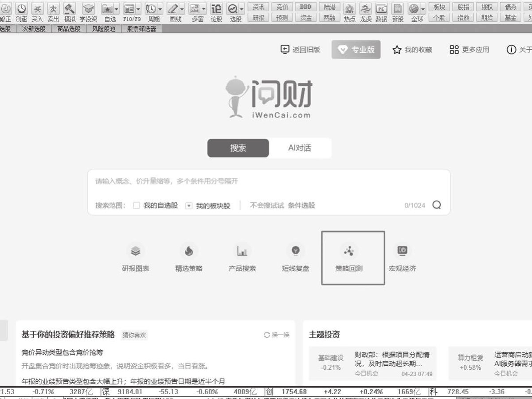Image resolution: width=532 pixels, height=399 pixels.
Task: Click the BBD toolbar button
Action: pos(305,7)
